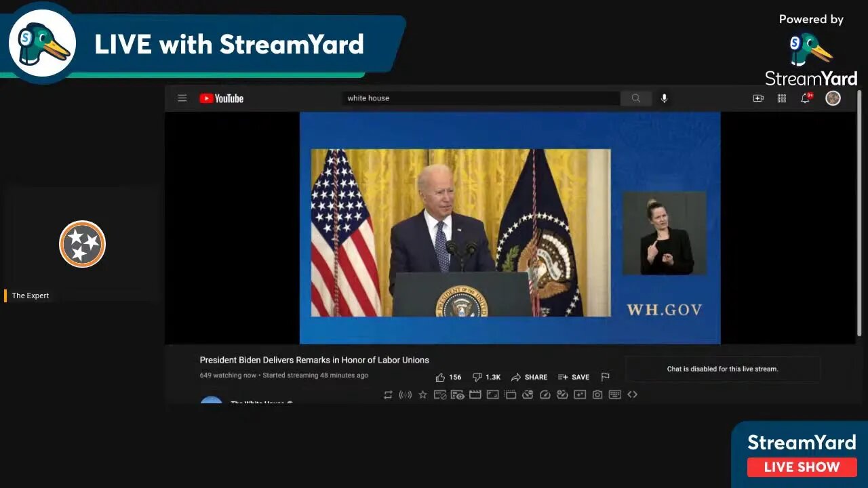Open the notifications bell icon
Viewport: 868px width, 488px height.
(806, 98)
